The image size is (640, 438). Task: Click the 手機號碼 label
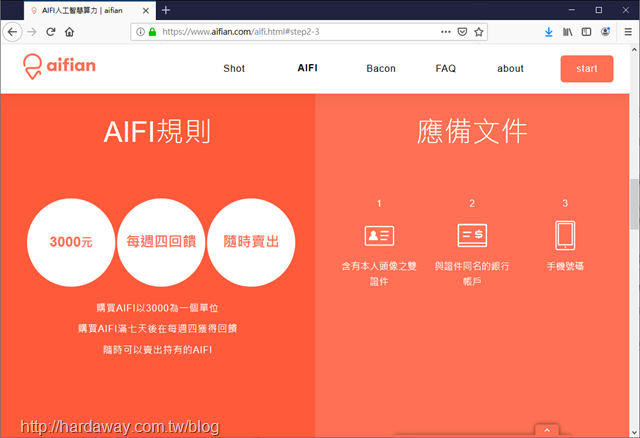565,266
